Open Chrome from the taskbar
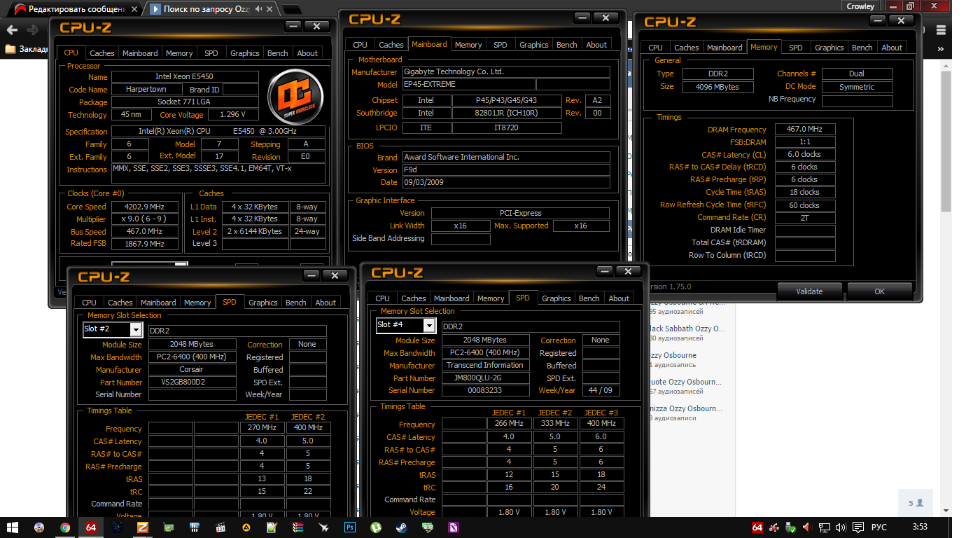This screenshot has height=538, width=980. tap(65, 527)
